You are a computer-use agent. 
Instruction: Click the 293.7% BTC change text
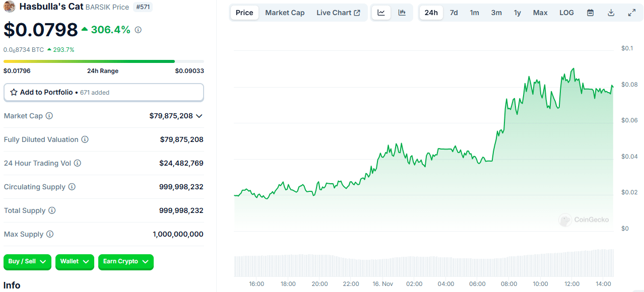(64, 50)
